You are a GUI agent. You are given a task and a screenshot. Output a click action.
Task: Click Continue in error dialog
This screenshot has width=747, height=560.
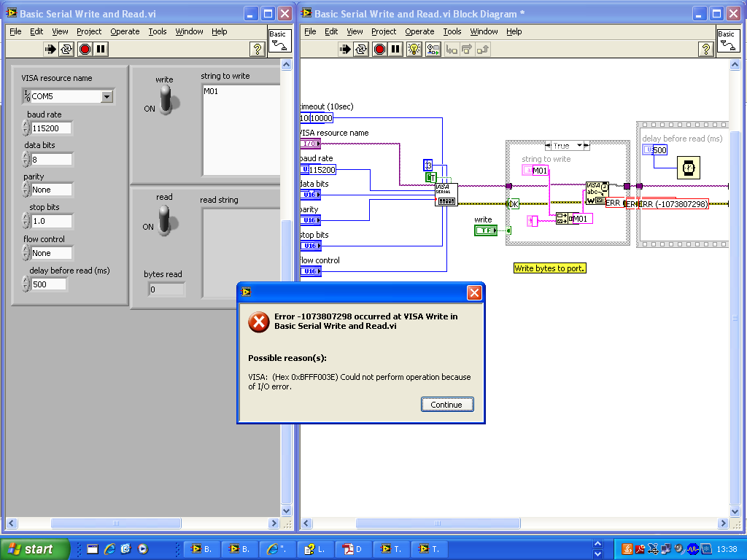point(447,404)
